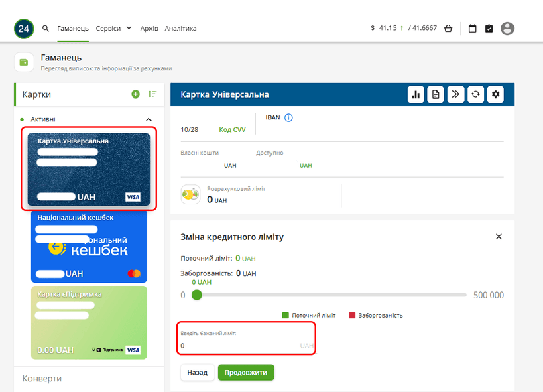Open the Архів menu item
The width and height of the screenshot is (543, 392).
click(149, 29)
